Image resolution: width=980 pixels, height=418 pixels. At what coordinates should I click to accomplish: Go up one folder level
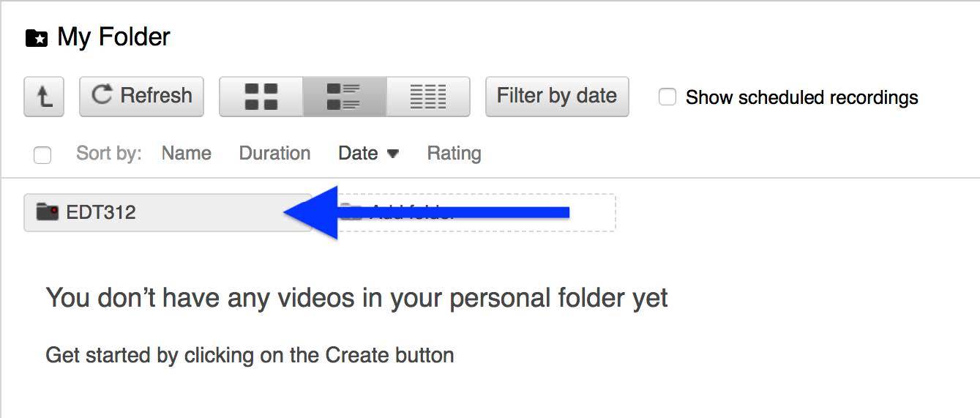coord(44,97)
